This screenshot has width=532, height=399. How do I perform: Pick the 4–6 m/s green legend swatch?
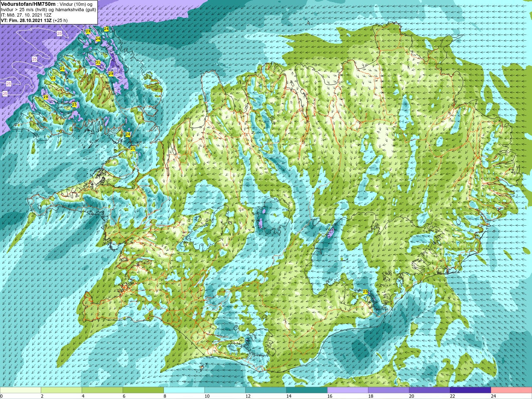tap(102, 390)
